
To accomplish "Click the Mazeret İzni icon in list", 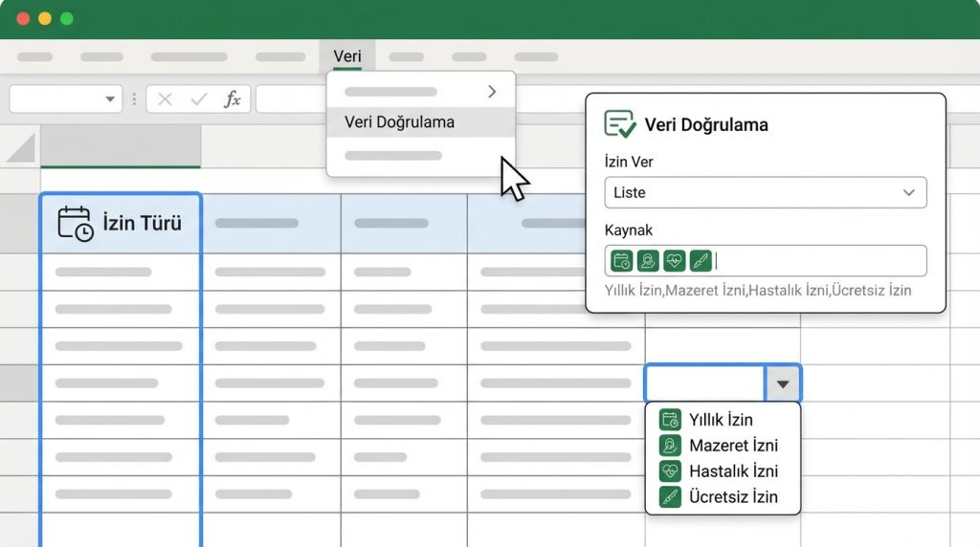I will tap(670, 446).
